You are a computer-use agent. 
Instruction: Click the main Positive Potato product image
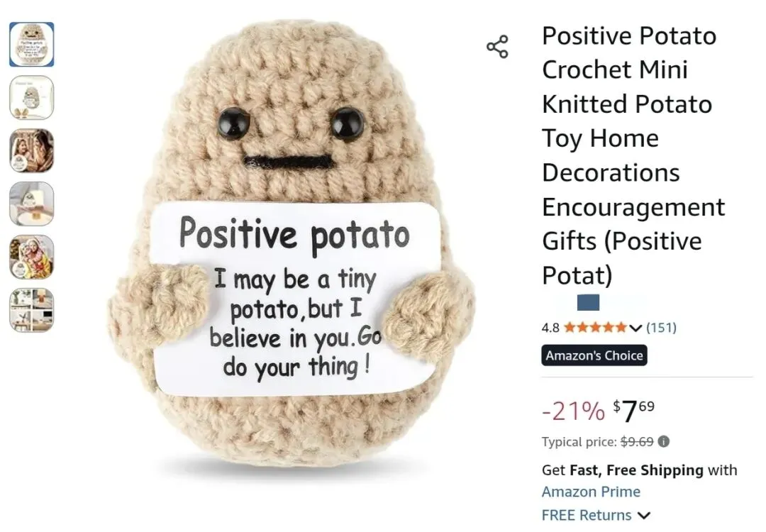coord(292,244)
